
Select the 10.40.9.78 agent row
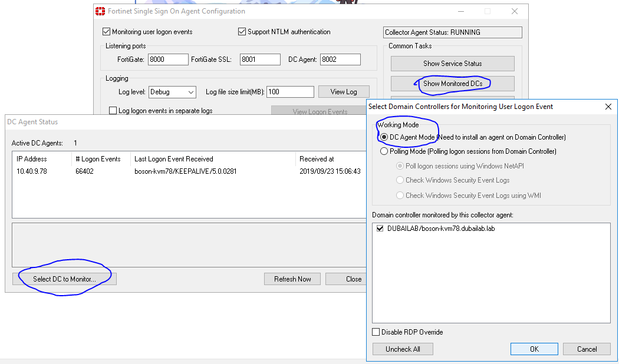pos(189,171)
